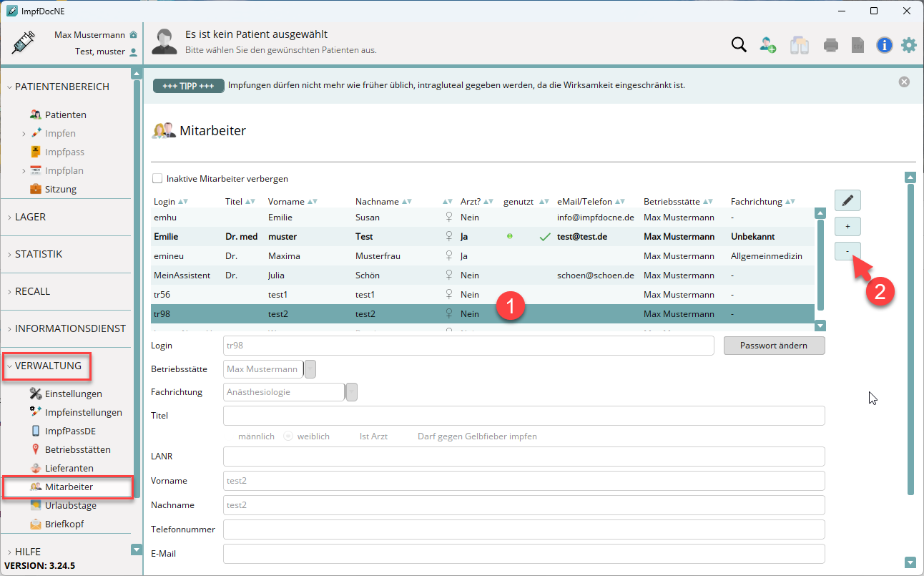924x576 pixels.
Task: Click the printer icon in top toolbar
Action: coord(830,45)
